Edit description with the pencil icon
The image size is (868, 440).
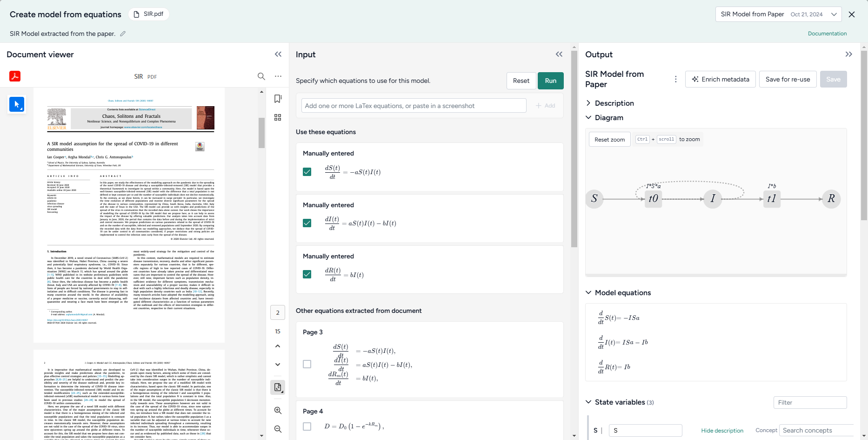tap(123, 34)
